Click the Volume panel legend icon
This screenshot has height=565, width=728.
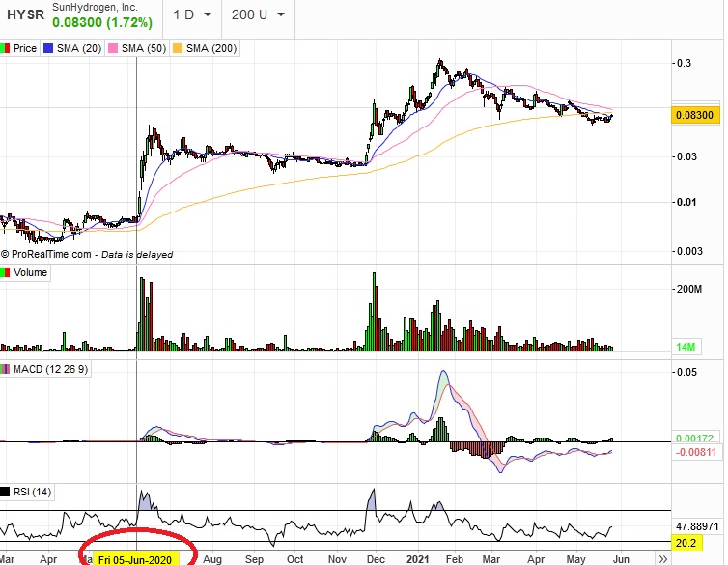click(5, 272)
